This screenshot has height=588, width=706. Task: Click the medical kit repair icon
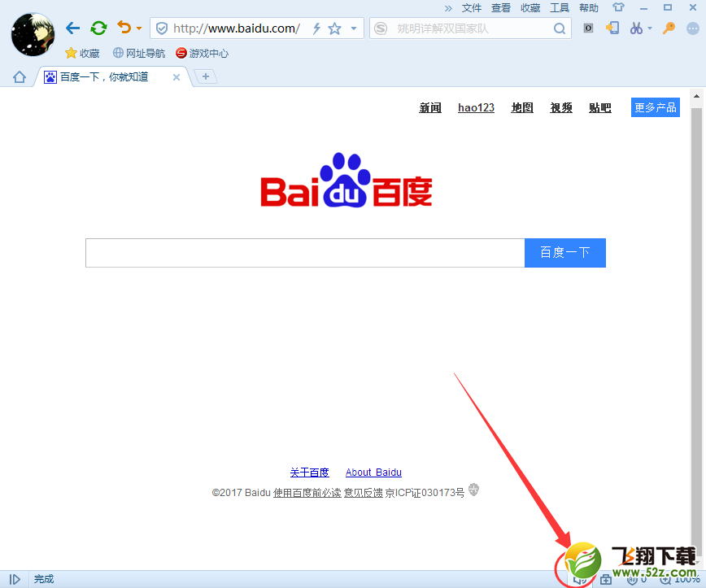point(606,579)
